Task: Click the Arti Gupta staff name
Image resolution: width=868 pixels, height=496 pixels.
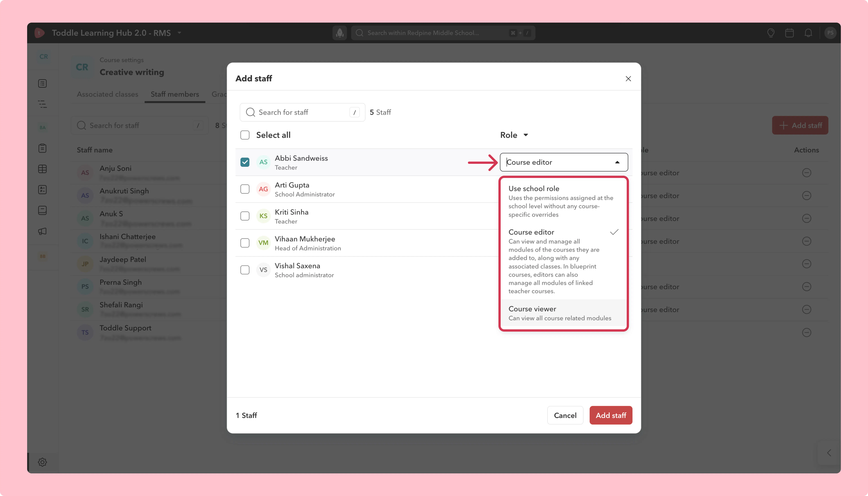Action: pyautogui.click(x=292, y=185)
